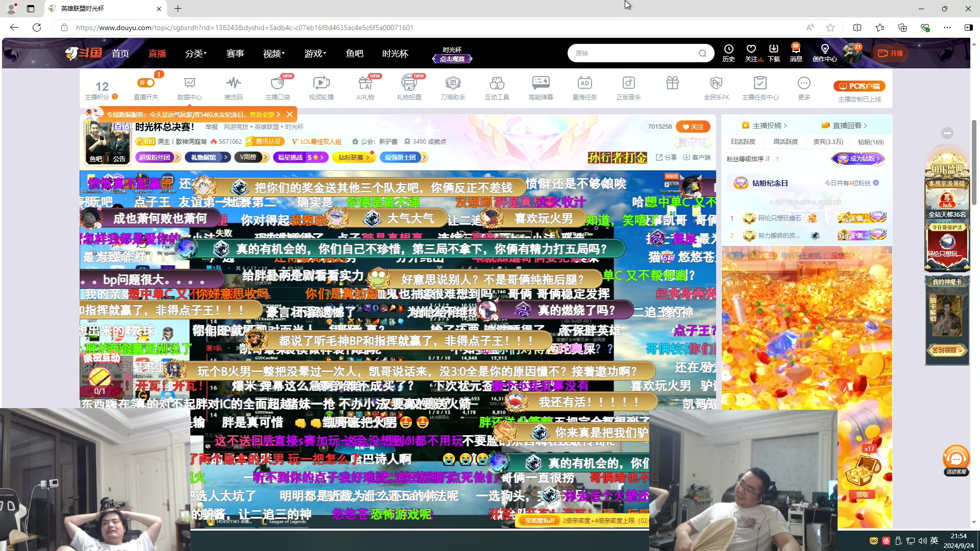
Task: Open 更多 more tools menu
Action: pos(804,88)
